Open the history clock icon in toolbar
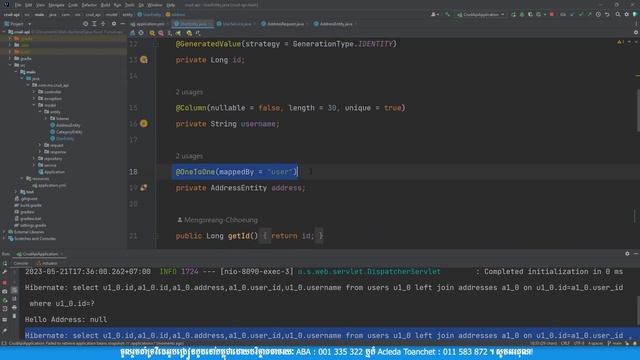This screenshot has width=640, height=360. coord(598,14)
